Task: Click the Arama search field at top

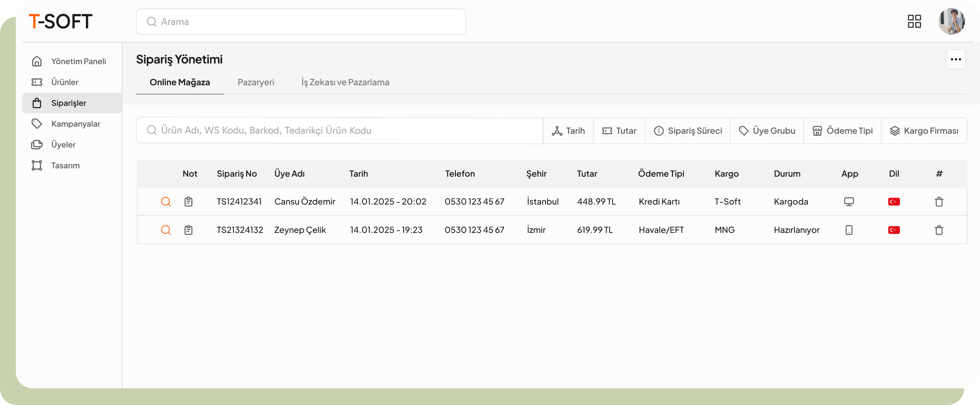Action: click(x=301, y=22)
